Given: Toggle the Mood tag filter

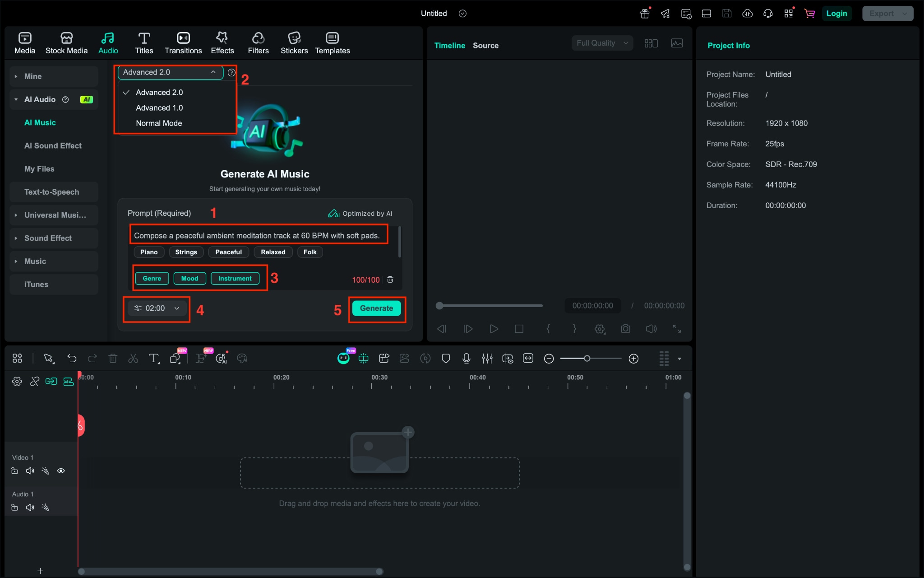Looking at the screenshot, I should 189,278.
